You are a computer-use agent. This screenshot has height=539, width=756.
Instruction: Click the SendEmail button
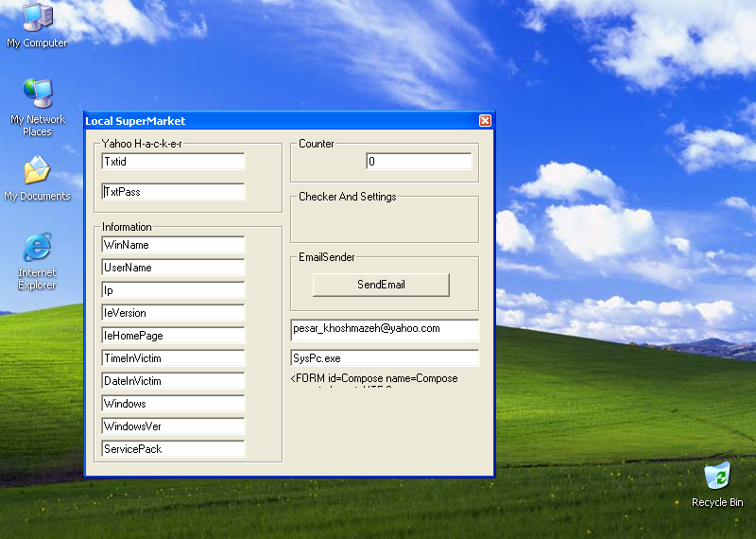pos(381,285)
